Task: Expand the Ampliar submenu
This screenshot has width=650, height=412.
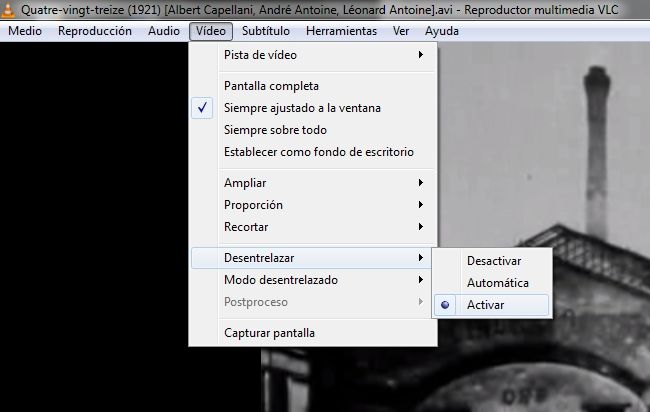Action: click(x=313, y=183)
